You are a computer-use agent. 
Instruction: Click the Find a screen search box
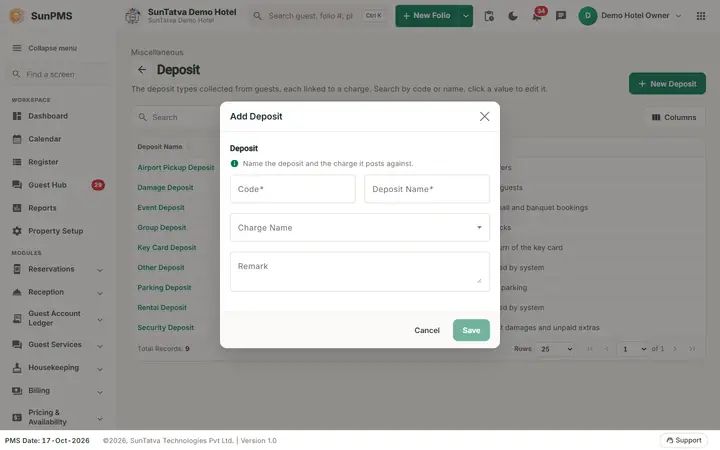[57, 74]
